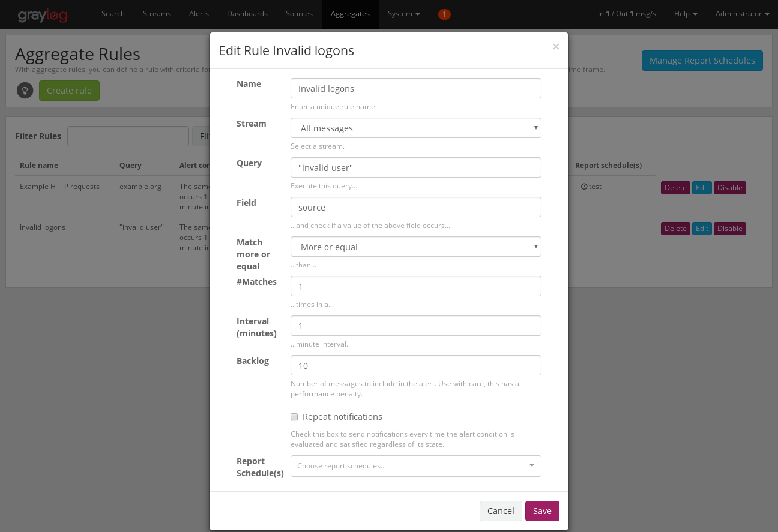Click the Repeat notifications label

tap(342, 417)
